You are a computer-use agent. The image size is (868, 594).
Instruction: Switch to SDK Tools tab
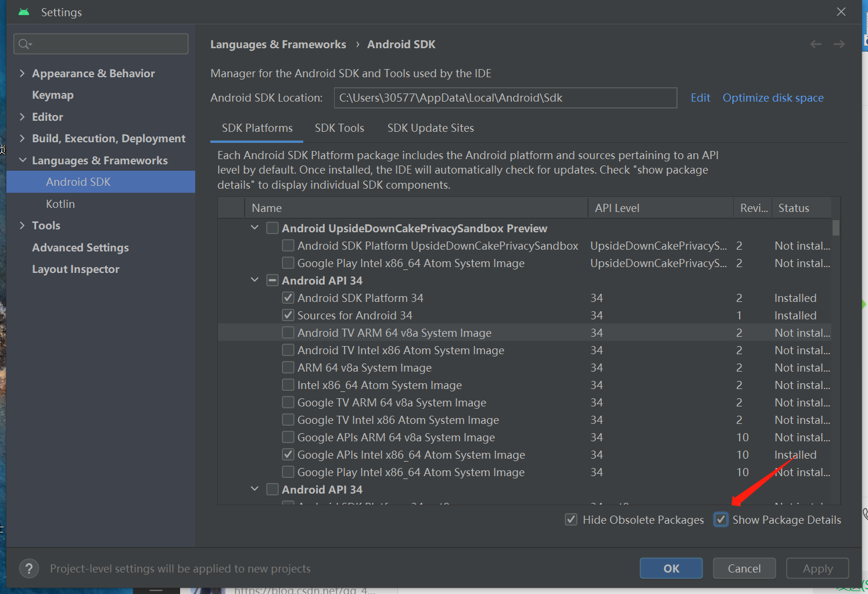(339, 128)
